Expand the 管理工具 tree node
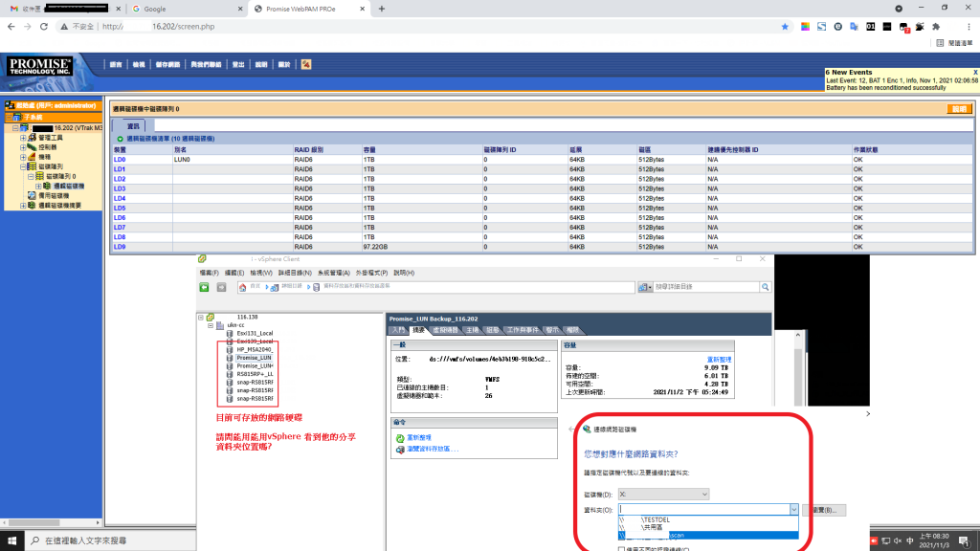Viewport: 980px width, 551px height. click(x=23, y=138)
